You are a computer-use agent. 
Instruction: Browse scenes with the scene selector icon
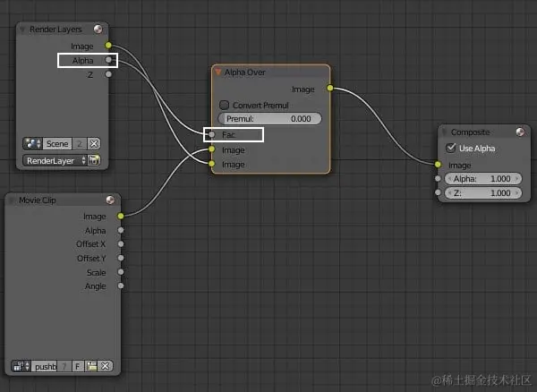coord(33,144)
